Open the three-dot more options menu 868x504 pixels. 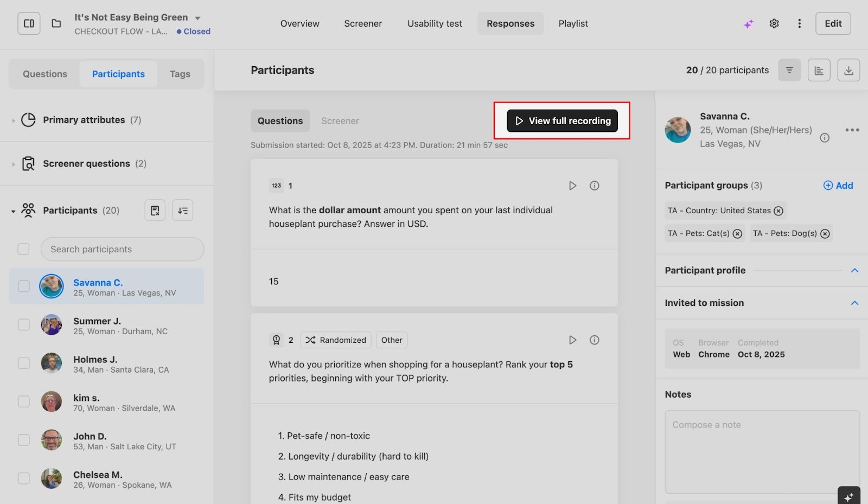pyautogui.click(x=799, y=23)
